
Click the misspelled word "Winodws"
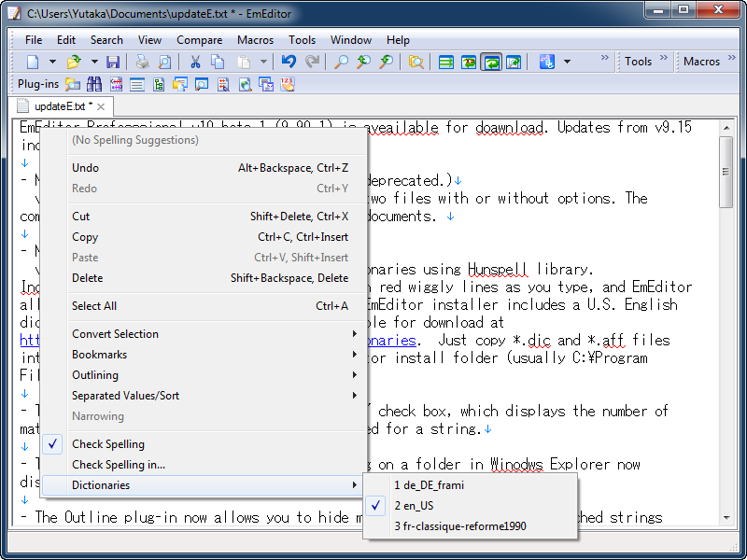(x=516, y=464)
